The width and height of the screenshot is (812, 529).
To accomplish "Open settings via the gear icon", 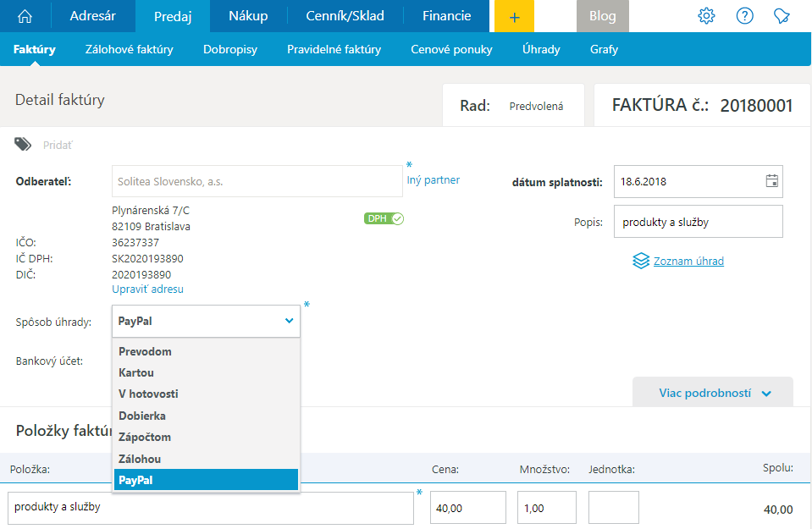I will point(706,16).
